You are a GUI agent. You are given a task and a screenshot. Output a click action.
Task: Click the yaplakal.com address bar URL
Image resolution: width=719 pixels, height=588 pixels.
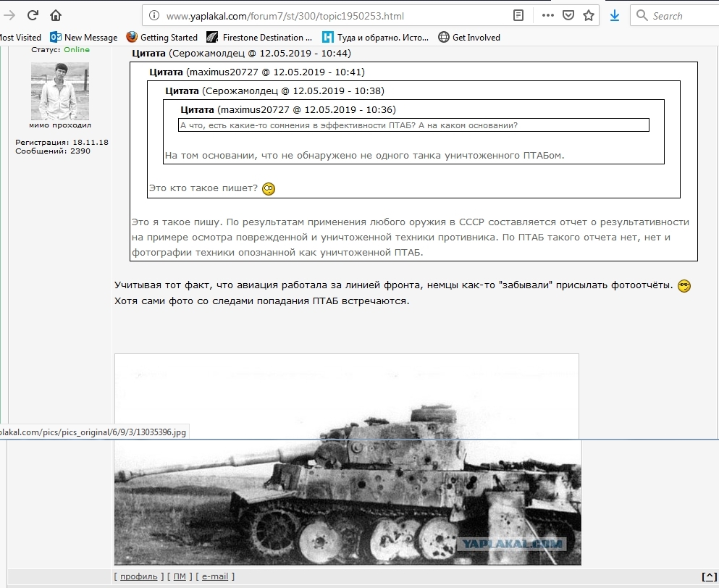(x=285, y=16)
